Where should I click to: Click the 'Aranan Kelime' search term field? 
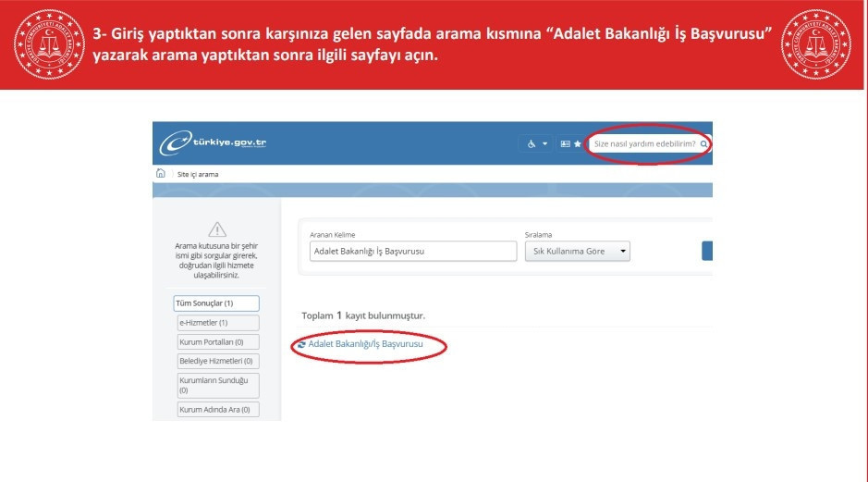[x=413, y=251]
